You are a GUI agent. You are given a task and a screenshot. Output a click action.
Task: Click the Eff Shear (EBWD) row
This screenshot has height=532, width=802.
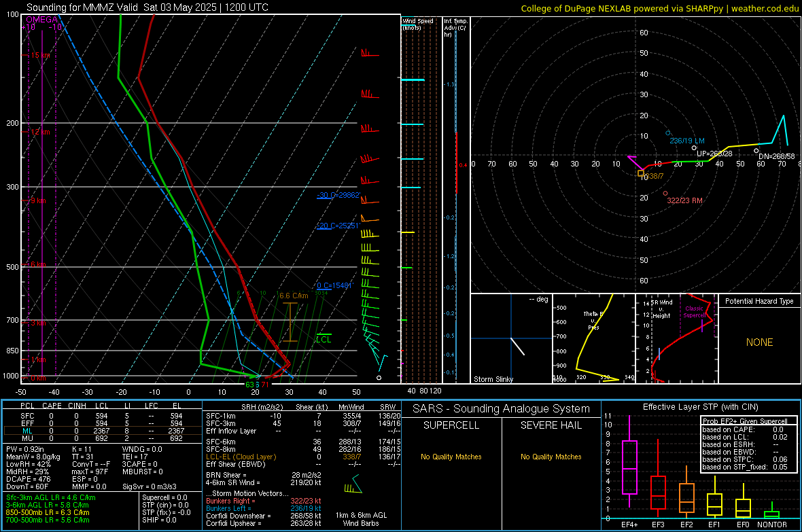tap(303, 464)
